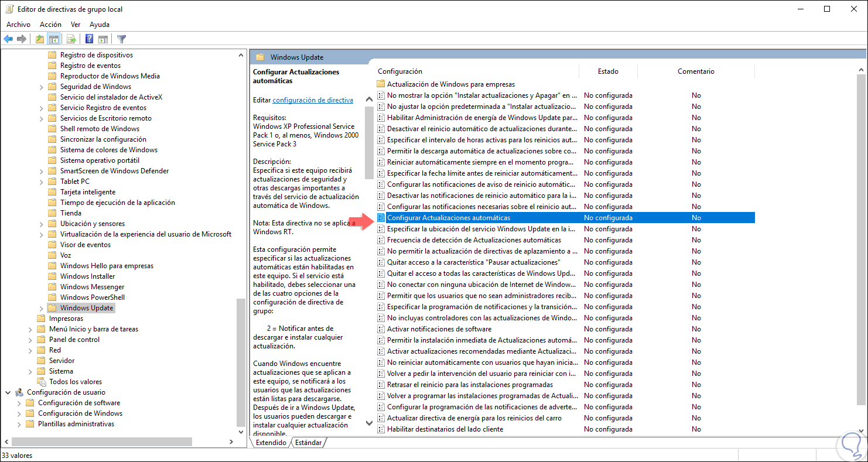Sort by the Estado column header
The image size is (868, 462).
coord(608,71)
